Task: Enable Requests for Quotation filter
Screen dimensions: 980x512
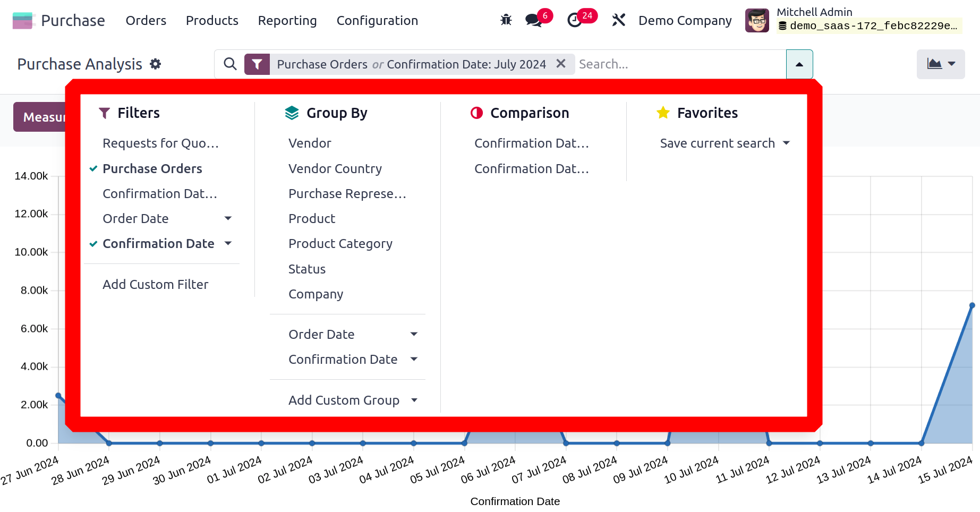Action: point(160,143)
